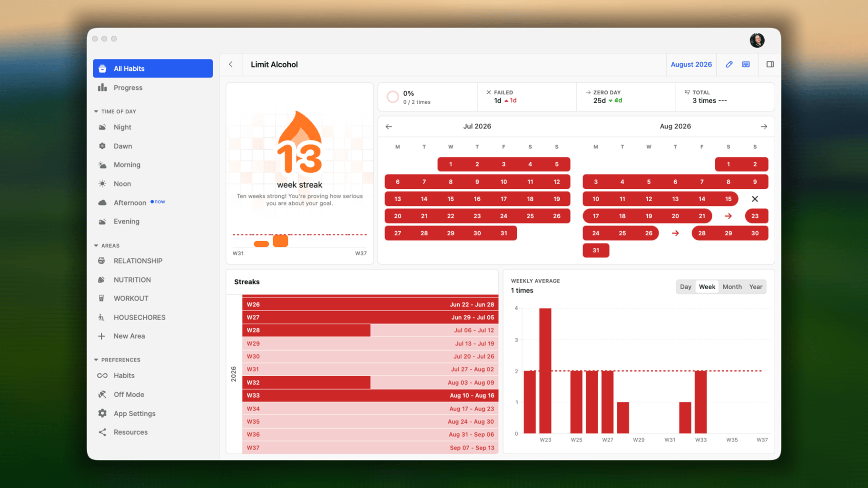Image resolution: width=868 pixels, height=488 pixels.
Task: Click the failed X mark on August 16
Action: (x=755, y=199)
